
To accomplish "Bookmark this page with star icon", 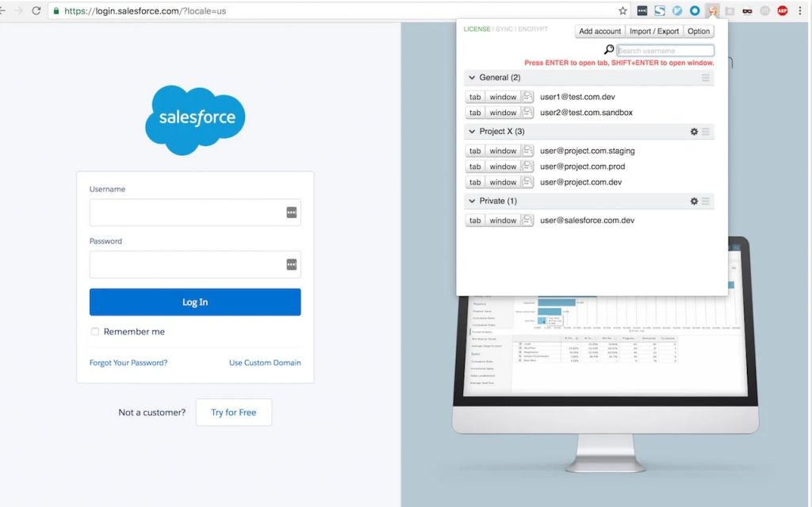I will click(622, 11).
